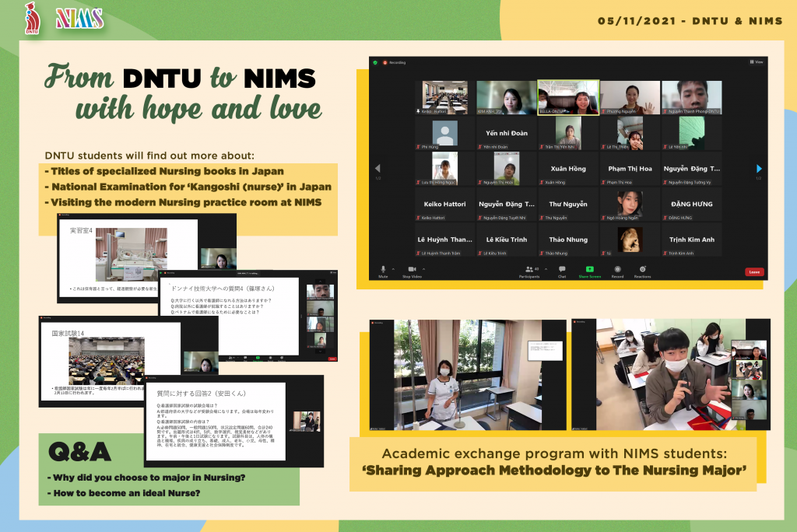
Task: Select the Lê Yến nhi green-wall tile
Action: pyautogui.click(x=692, y=133)
